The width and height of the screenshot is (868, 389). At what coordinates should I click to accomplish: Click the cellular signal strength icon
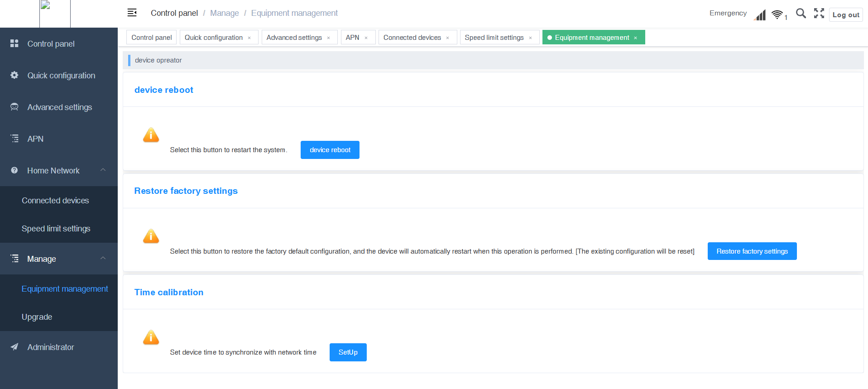pyautogui.click(x=760, y=15)
